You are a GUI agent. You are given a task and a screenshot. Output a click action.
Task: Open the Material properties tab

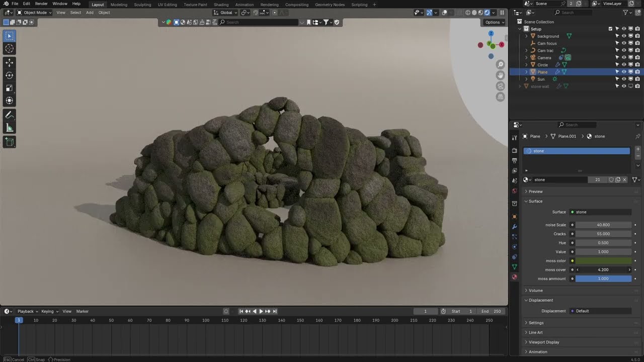click(514, 277)
